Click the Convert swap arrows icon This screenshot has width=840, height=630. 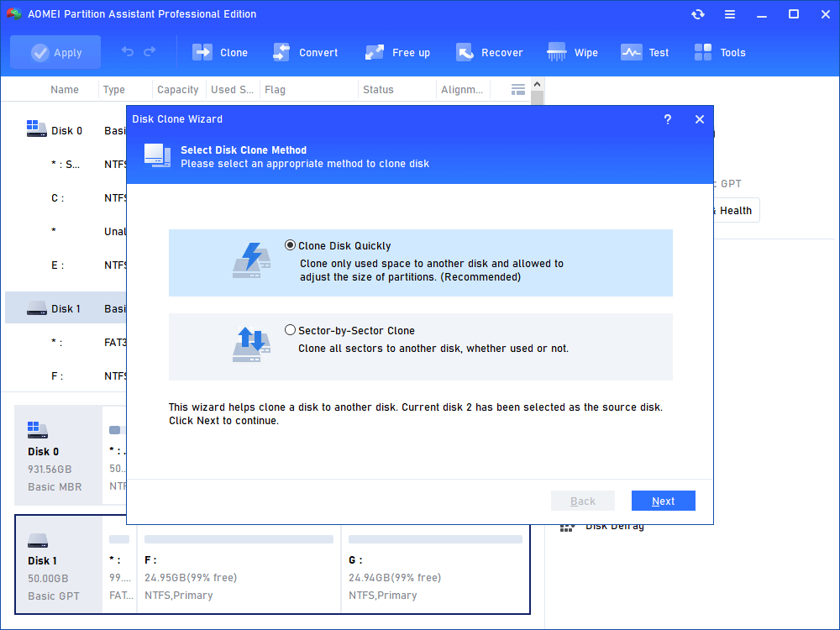(x=281, y=52)
